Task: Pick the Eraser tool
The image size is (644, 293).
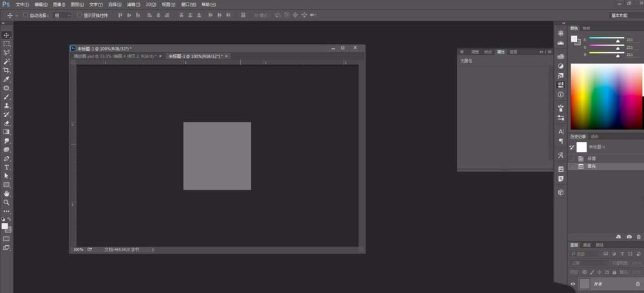Action: point(6,123)
